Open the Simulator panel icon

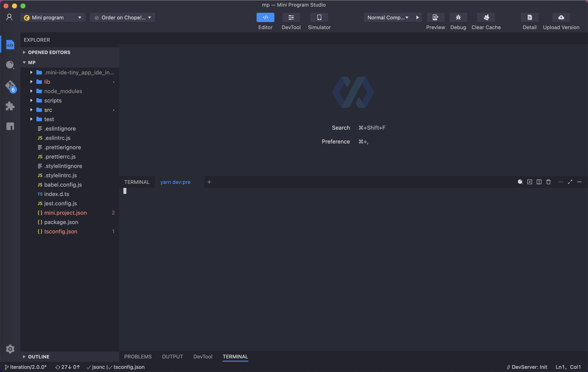click(x=319, y=17)
